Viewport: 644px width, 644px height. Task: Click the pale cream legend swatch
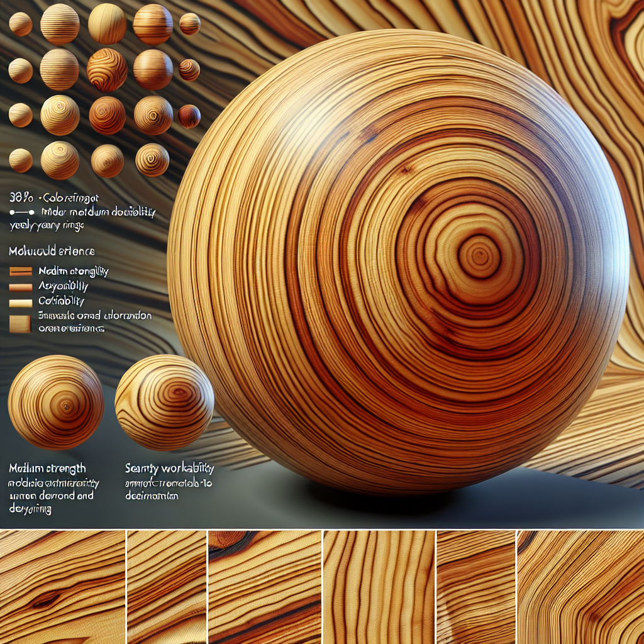click(21, 303)
